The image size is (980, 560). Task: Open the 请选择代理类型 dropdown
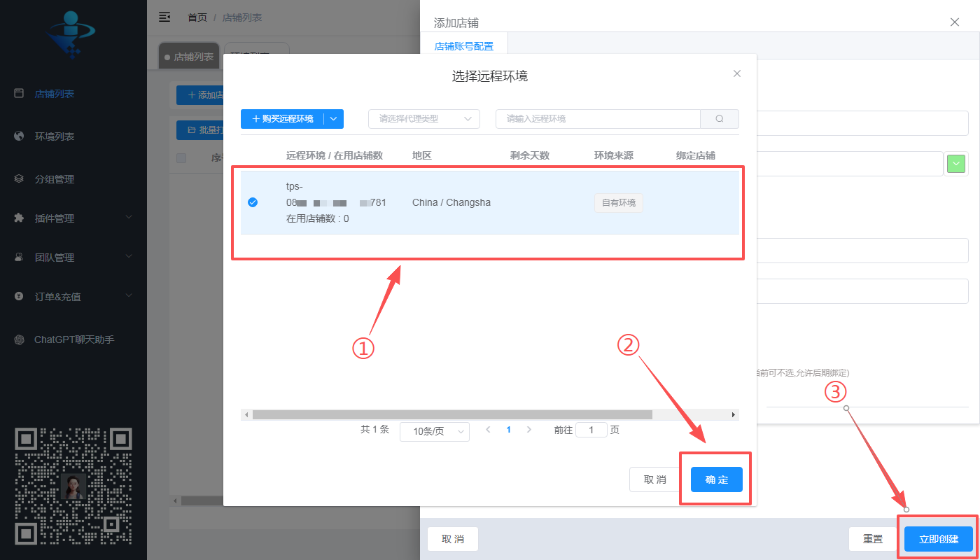(423, 118)
